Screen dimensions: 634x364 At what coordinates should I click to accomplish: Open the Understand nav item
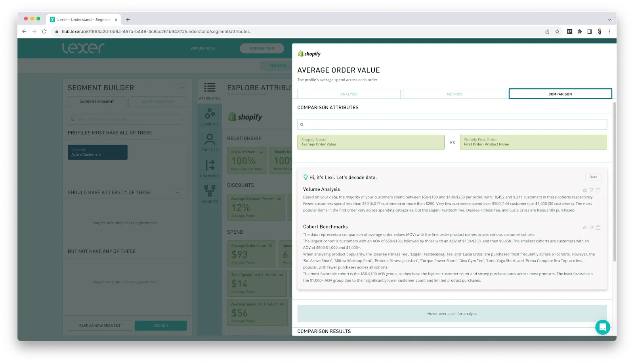coord(262,48)
